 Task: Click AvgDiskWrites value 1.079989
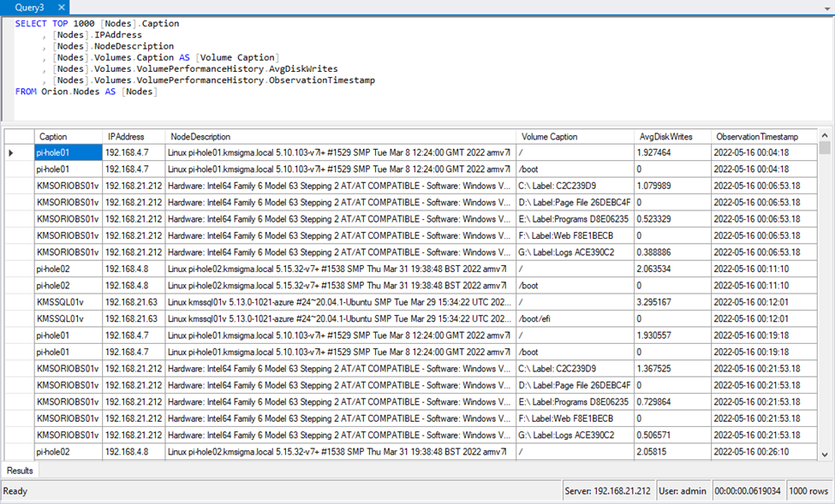672,186
